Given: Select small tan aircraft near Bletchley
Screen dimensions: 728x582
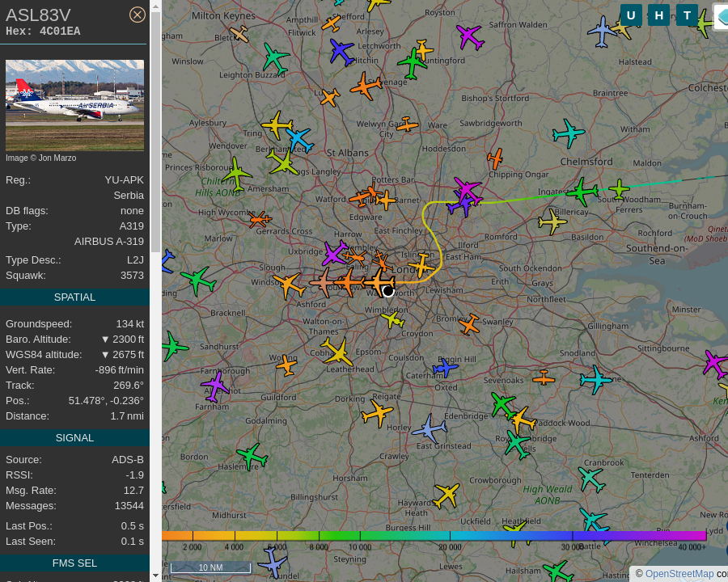Looking at the screenshot, I should pos(239,34).
